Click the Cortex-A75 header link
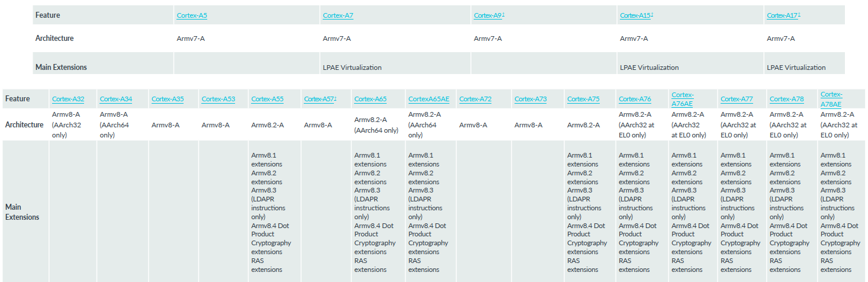 coord(583,99)
